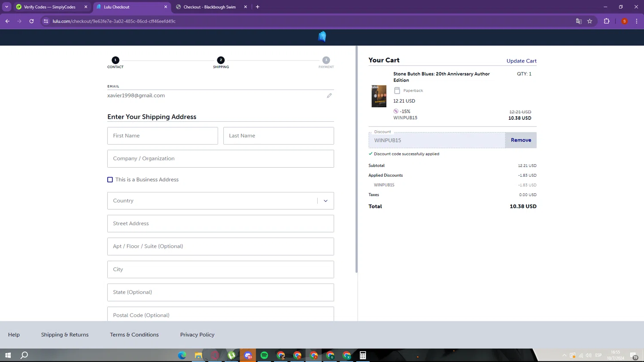Click the Apt / Floor / Suite field
Viewport: 644px width, 362px height.
221,247
